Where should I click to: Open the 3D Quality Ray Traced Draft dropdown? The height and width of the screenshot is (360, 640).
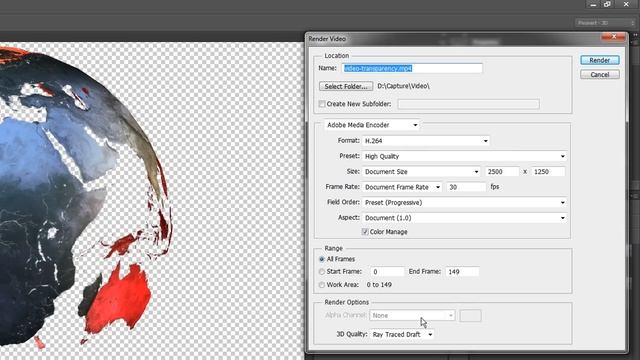point(402,334)
